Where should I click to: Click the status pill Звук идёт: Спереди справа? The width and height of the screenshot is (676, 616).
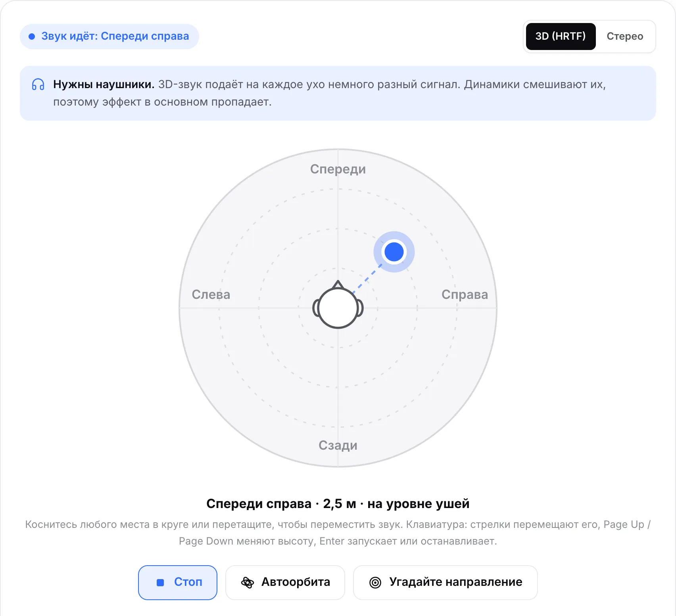coord(109,37)
